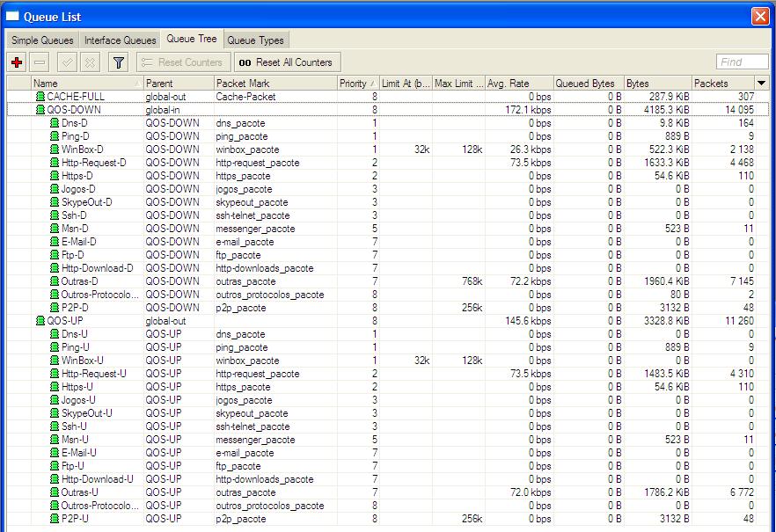Screen dimensions: 776x532
Task: Sort by the Packet Mark column header
Action: pyautogui.click(x=275, y=83)
